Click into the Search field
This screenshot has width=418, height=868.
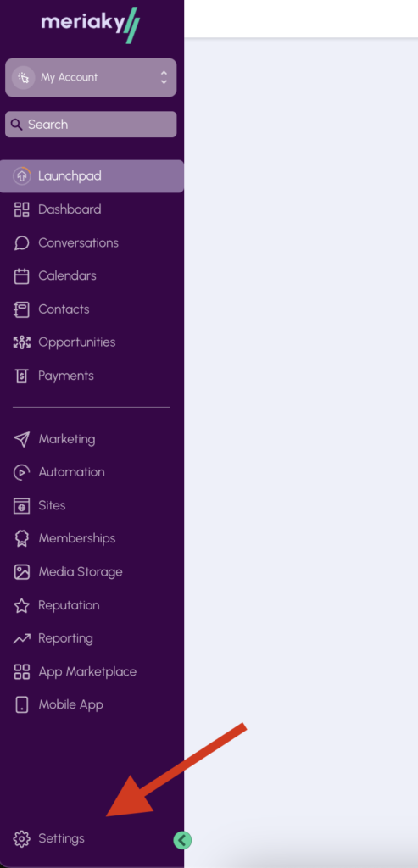(91, 125)
